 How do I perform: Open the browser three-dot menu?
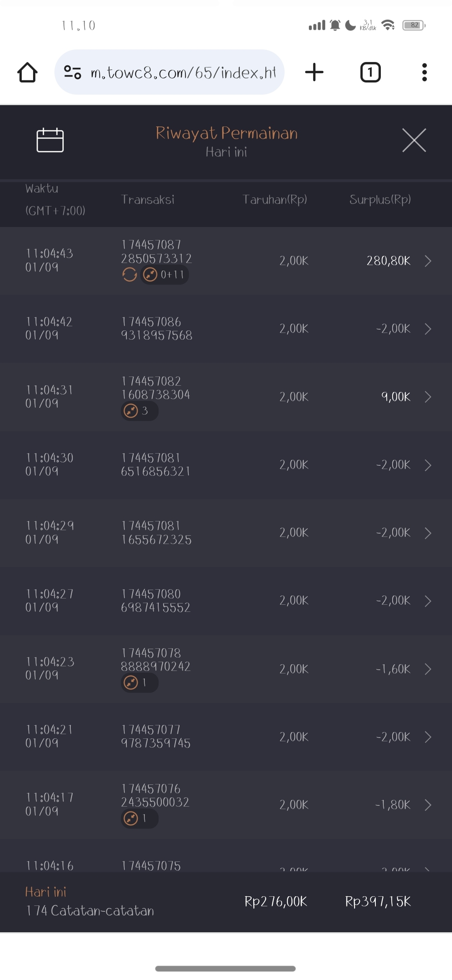point(424,72)
